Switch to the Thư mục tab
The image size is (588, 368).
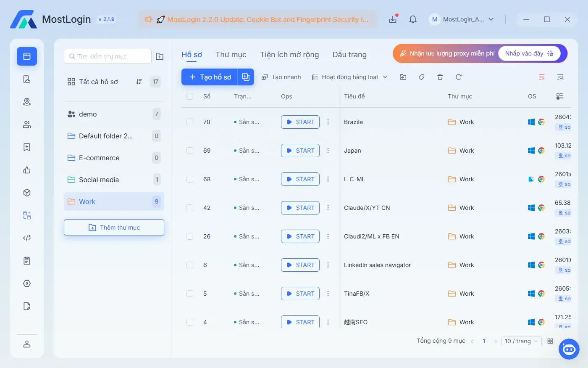pos(231,55)
